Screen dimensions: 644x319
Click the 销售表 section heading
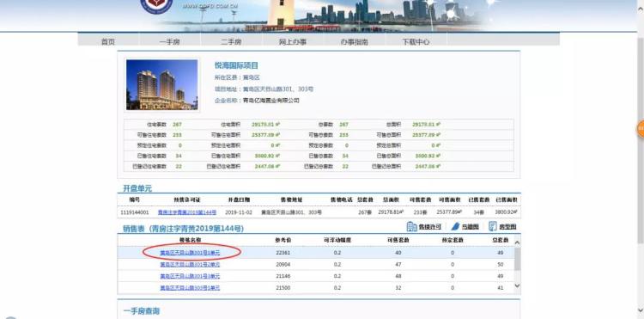pos(183,229)
